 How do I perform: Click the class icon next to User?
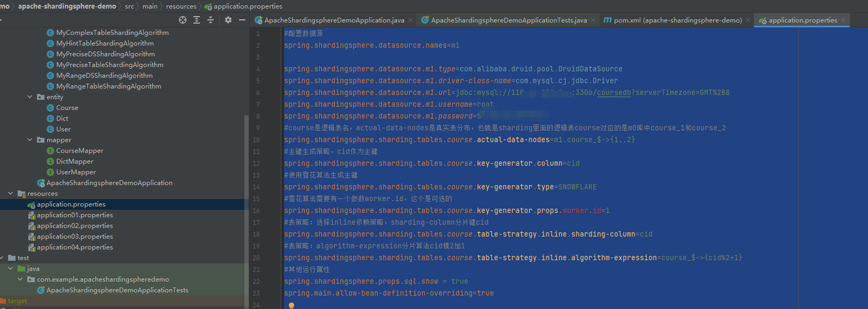[x=50, y=129]
